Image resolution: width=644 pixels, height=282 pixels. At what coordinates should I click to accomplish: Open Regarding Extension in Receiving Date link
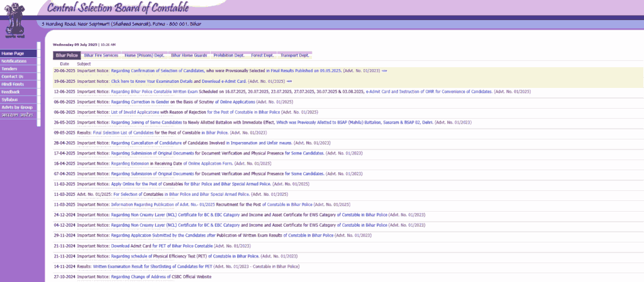point(130,163)
